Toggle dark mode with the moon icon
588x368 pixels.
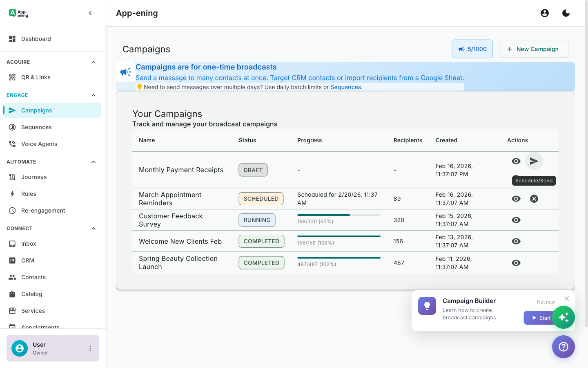[566, 13]
